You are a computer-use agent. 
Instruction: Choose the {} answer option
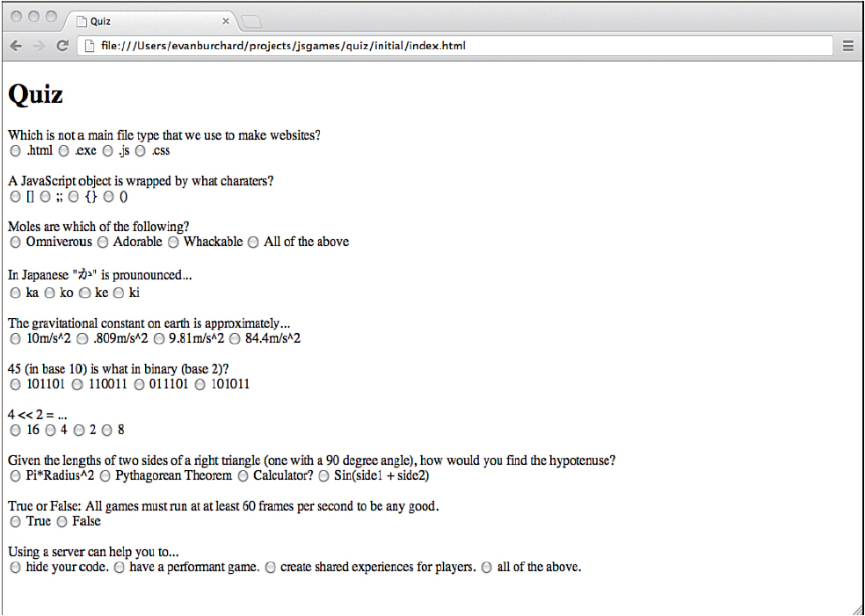click(x=73, y=197)
